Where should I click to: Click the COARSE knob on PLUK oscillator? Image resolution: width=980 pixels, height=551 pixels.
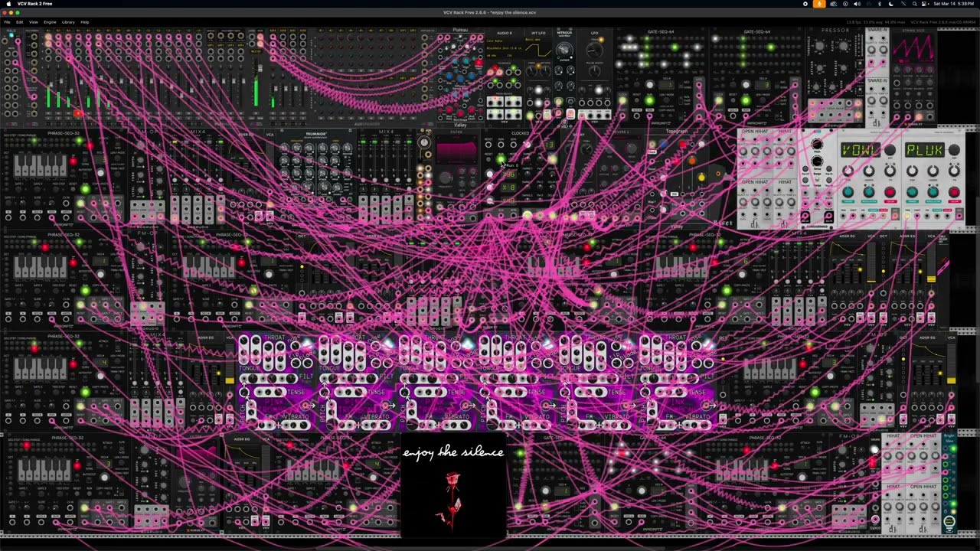(x=933, y=171)
